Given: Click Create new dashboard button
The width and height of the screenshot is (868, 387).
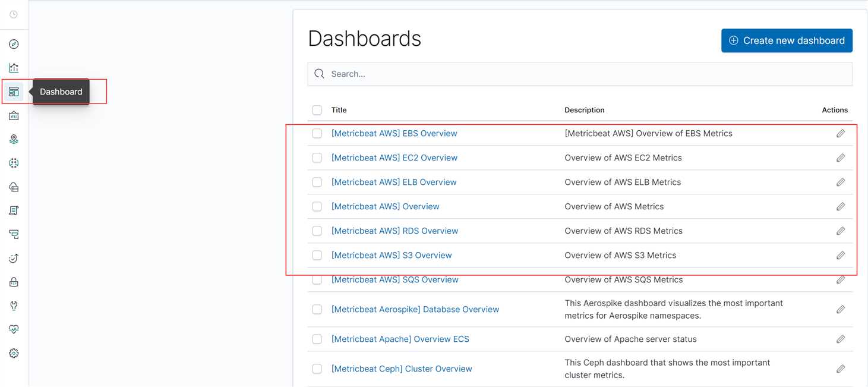Looking at the screenshot, I should [x=787, y=40].
